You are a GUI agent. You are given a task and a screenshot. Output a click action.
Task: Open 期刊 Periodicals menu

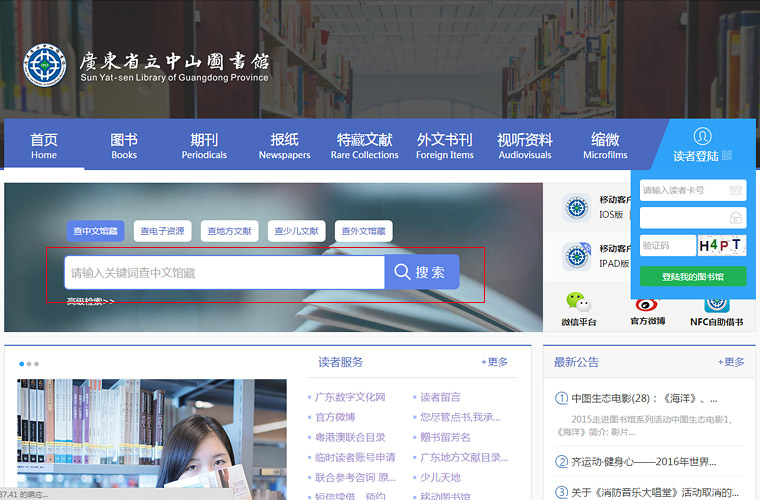[x=204, y=145]
